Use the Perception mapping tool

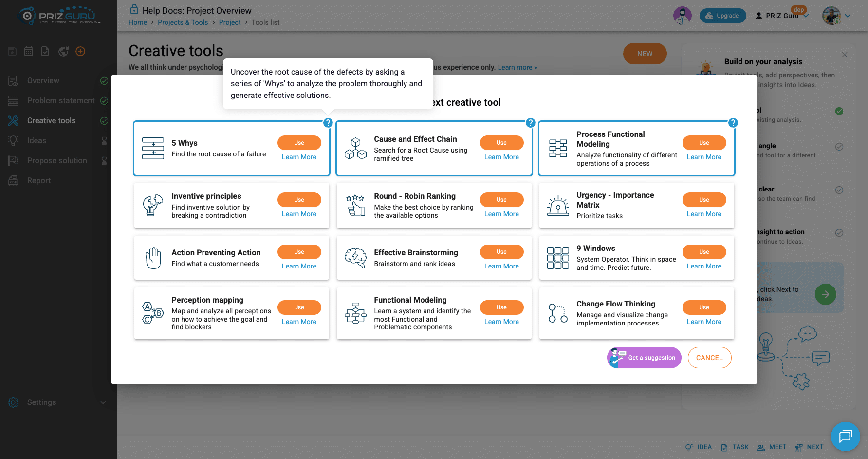pos(299,307)
